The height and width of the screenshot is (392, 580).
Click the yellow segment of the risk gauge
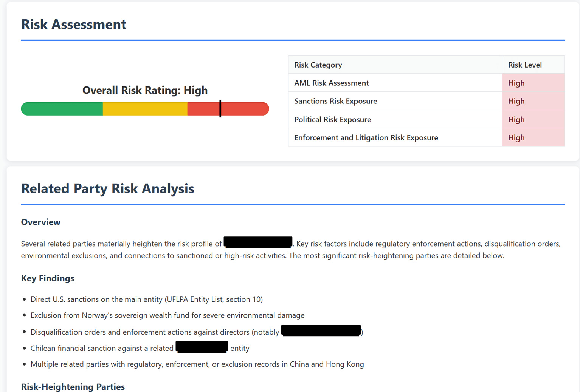pyautogui.click(x=145, y=109)
